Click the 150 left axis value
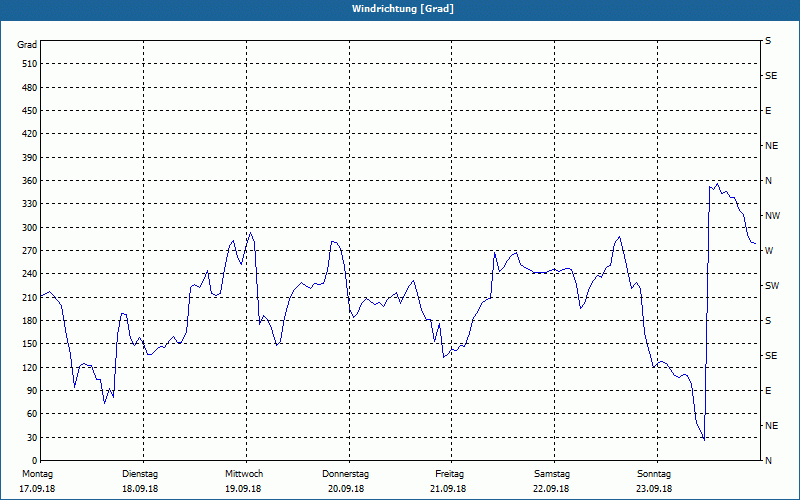This screenshot has height=500, width=800. click(x=30, y=344)
